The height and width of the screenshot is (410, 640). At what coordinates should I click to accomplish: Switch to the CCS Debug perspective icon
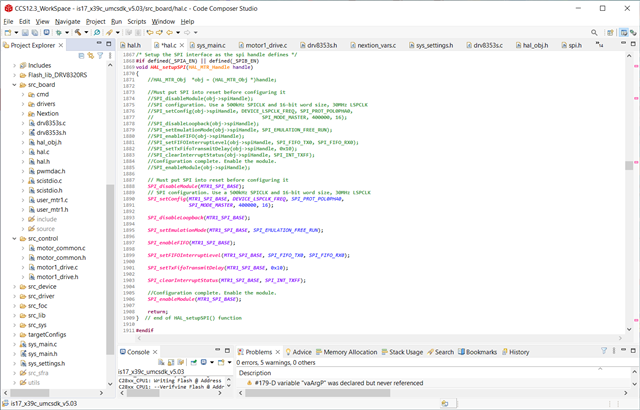[633, 33]
